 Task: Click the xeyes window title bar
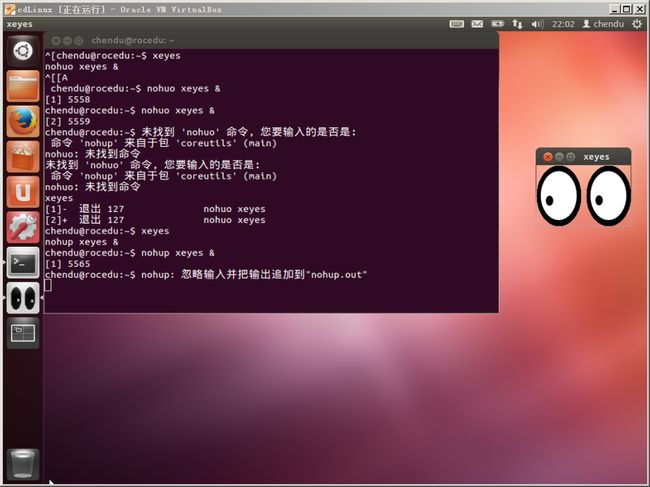pyautogui.click(x=584, y=157)
